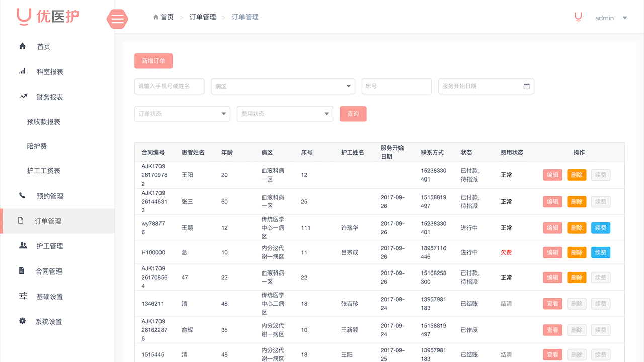Click the hamburger menu toggle icon
644x362 pixels.
coord(117,19)
